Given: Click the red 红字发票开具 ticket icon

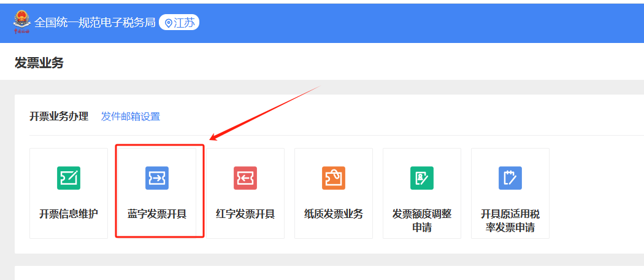Looking at the screenshot, I should click(245, 178).
